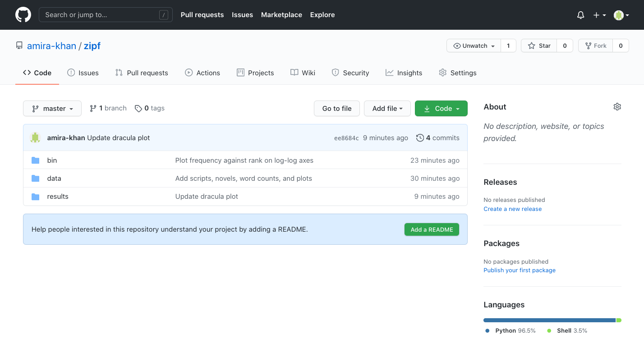Click the 23 minutes ago timestamp
644x343 pixels.
(435, 160)
